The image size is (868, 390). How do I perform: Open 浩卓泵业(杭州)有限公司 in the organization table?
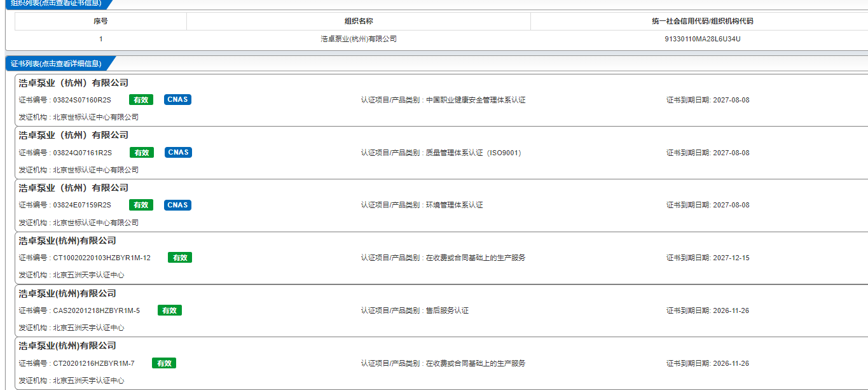(359, 39)
